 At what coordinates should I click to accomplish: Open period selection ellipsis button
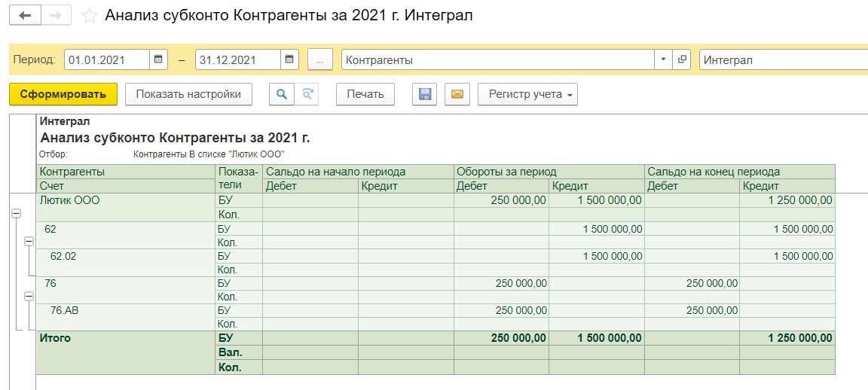coord(319,60)
